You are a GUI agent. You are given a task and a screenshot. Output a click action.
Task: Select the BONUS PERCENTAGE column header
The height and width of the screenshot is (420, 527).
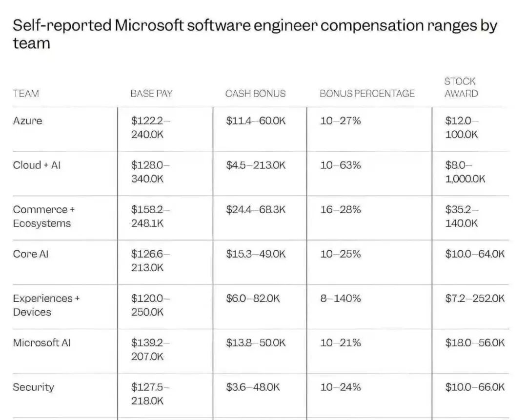[367, 93]
